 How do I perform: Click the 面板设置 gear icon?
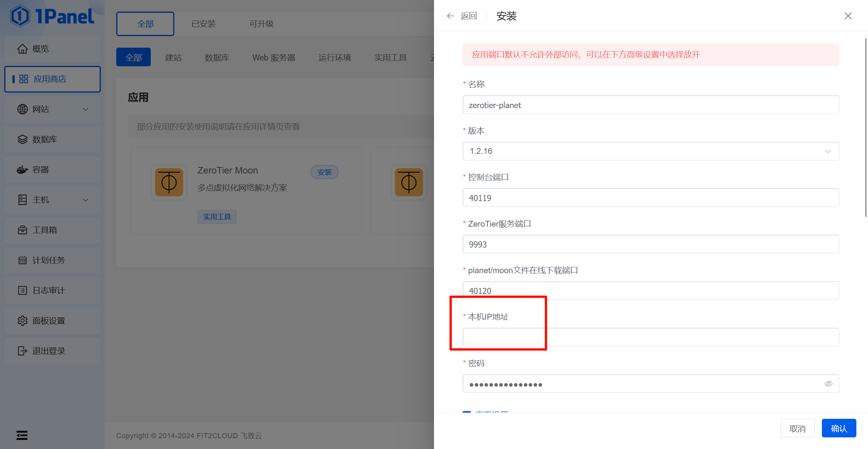click(22, 321)
